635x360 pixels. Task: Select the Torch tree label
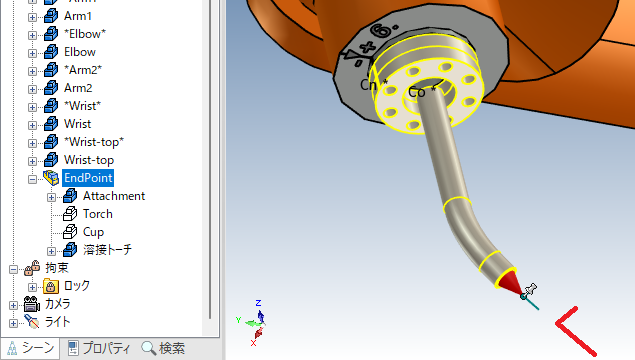(x=98, y=214)
